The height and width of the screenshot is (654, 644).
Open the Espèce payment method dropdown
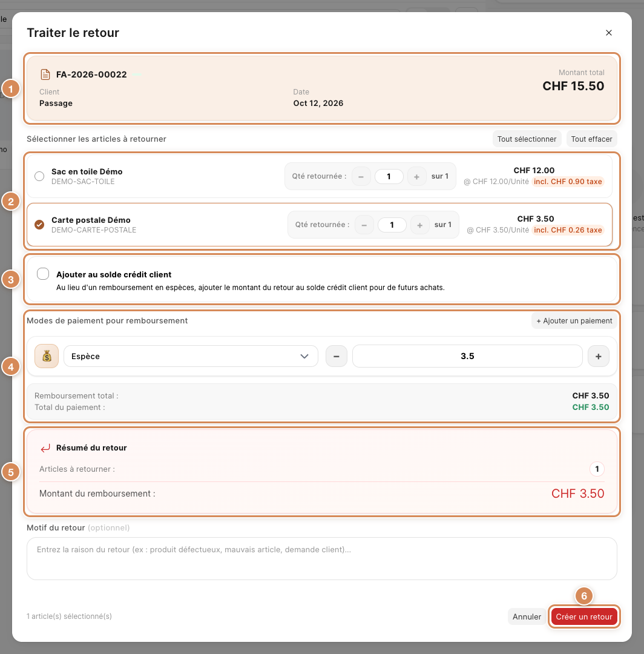coord(191,356)
